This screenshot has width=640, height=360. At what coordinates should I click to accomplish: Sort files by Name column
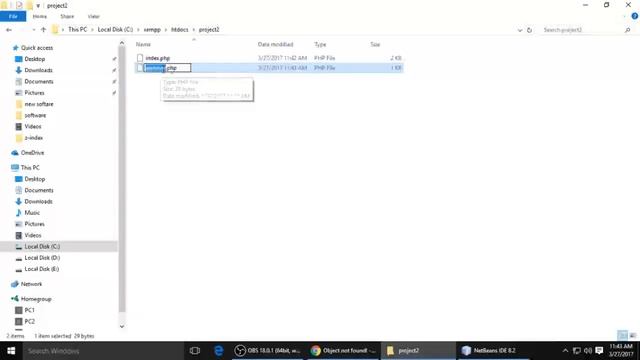tap(143, 44)
